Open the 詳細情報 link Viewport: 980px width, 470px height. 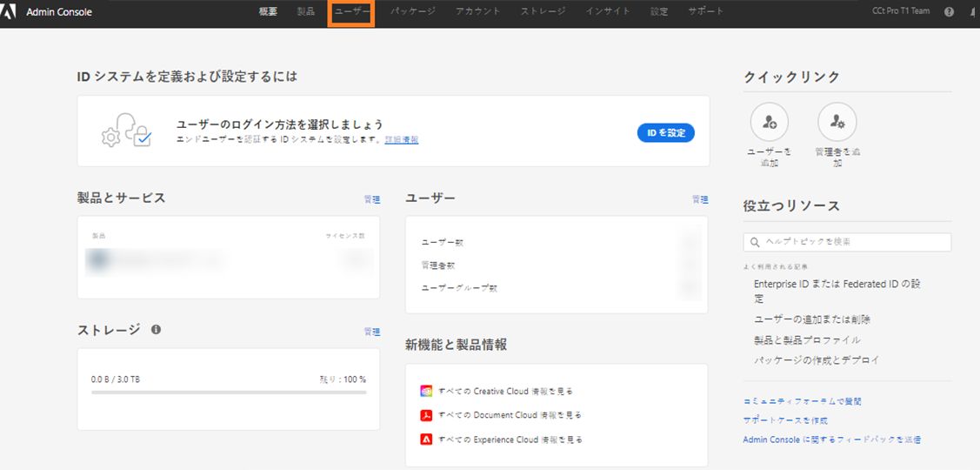tap(401, 139)
